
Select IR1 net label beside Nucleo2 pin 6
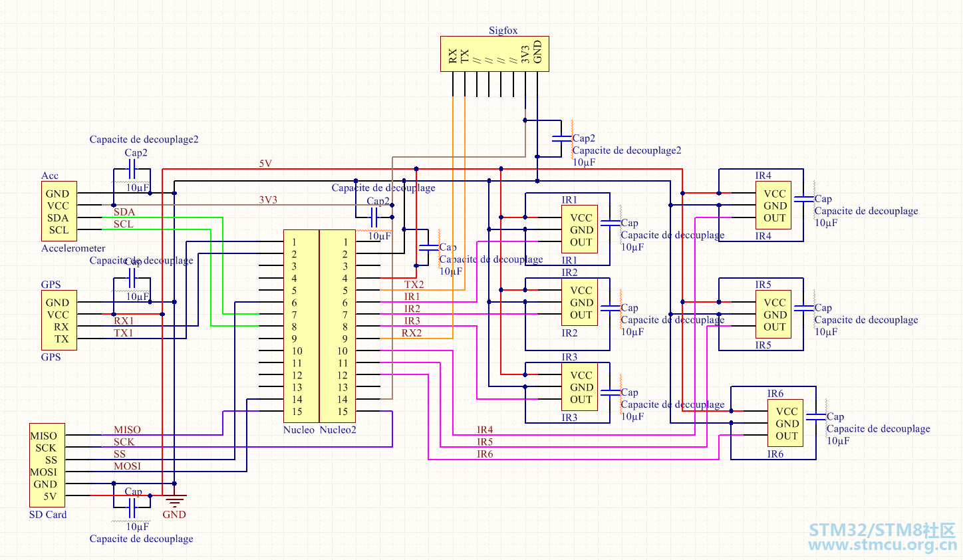tap(412, 297)
